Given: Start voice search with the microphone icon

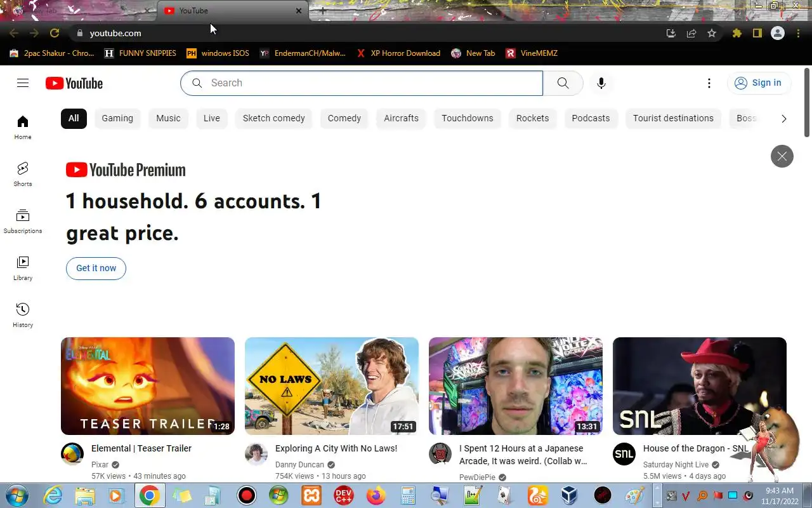Looking at the screenshot, I should pyautogui.click(x=601, y=83).
